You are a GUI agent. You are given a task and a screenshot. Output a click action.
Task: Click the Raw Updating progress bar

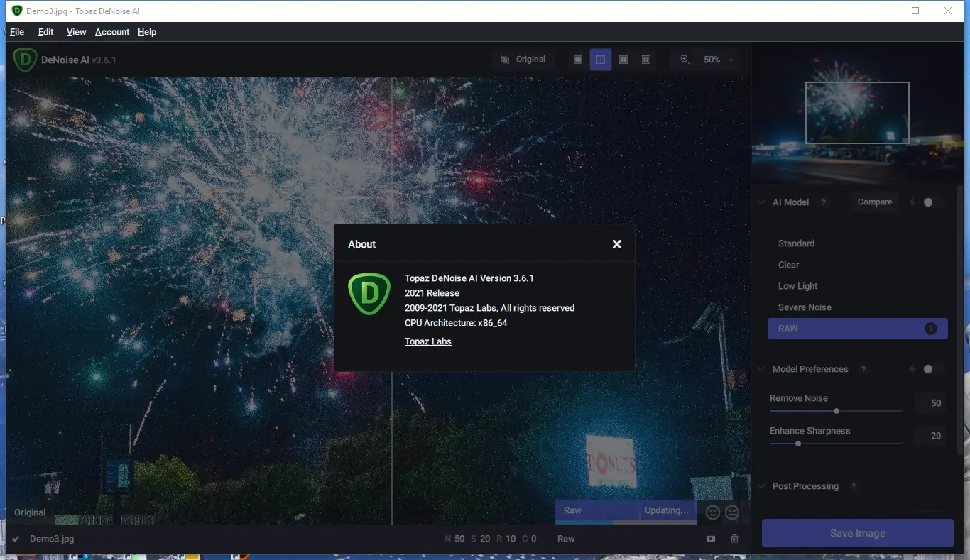tap(626, 512)
